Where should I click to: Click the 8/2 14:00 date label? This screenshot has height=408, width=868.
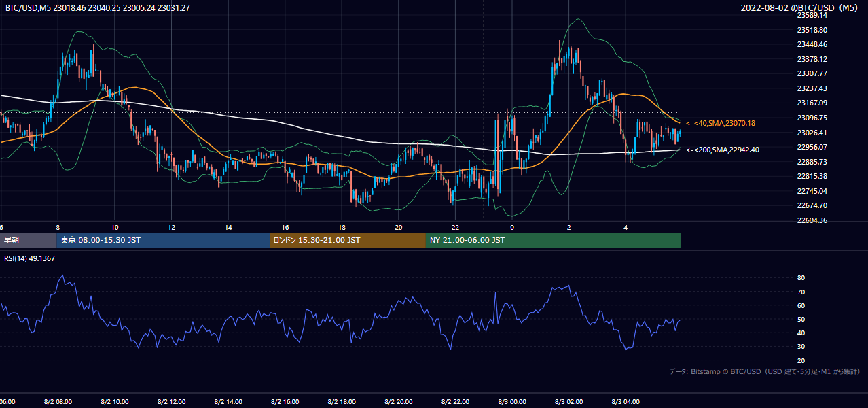(228, 402)
